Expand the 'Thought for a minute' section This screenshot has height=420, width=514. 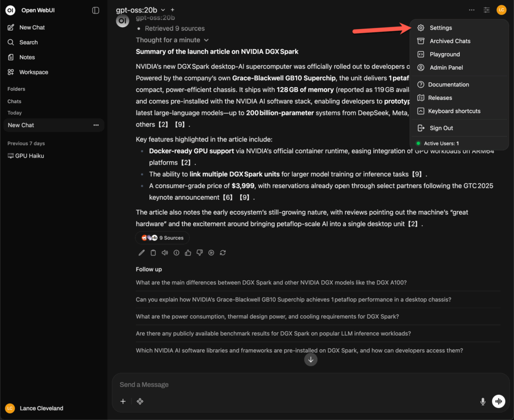(x=172, y=40)
